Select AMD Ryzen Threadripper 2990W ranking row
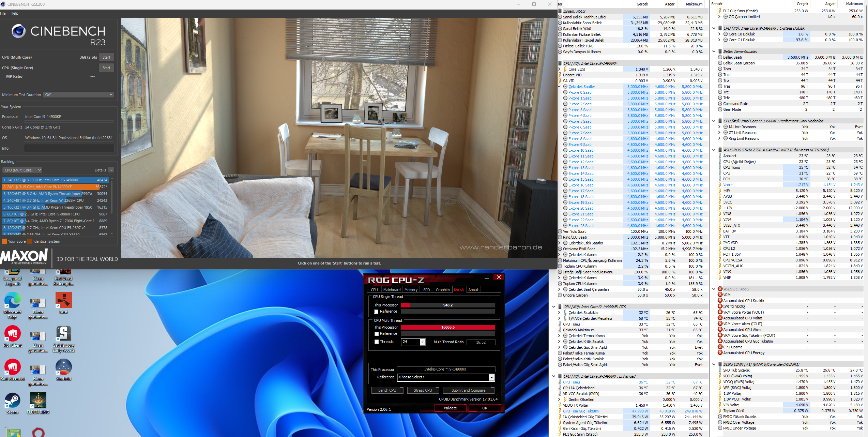Image resolution: width=868 pixels, height=437 pixels. 55,194
